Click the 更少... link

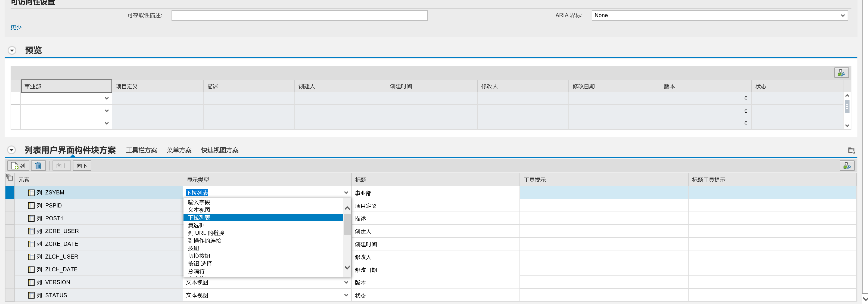click(18, 27)
